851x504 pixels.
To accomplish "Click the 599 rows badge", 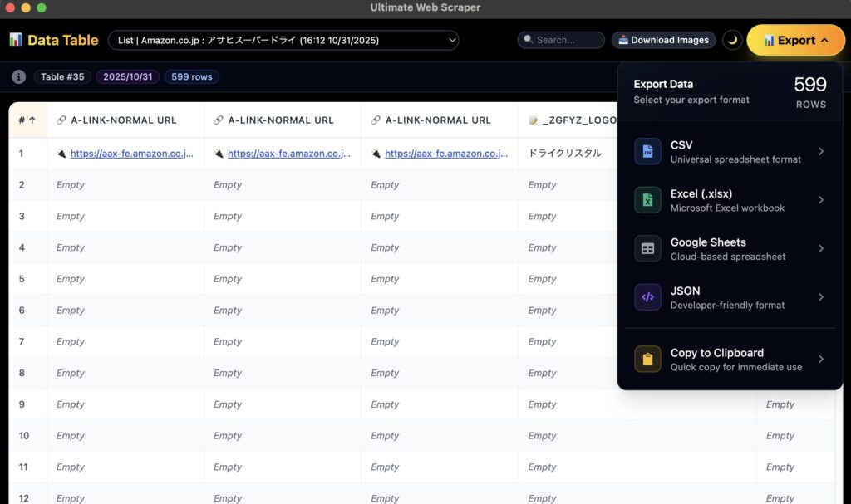I will click(191, 76).
